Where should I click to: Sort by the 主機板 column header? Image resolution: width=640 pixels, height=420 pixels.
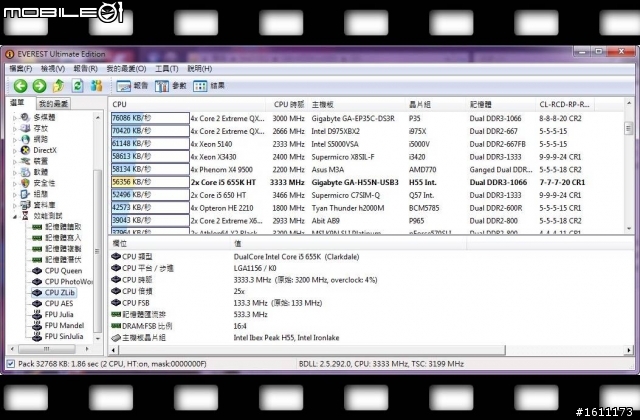tap(357, 104)
